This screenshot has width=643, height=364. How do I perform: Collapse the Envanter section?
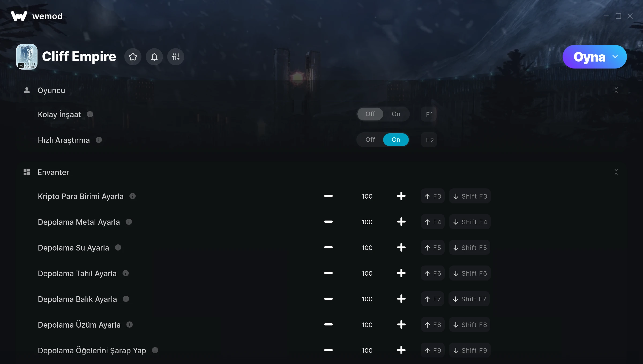point(616,172)
